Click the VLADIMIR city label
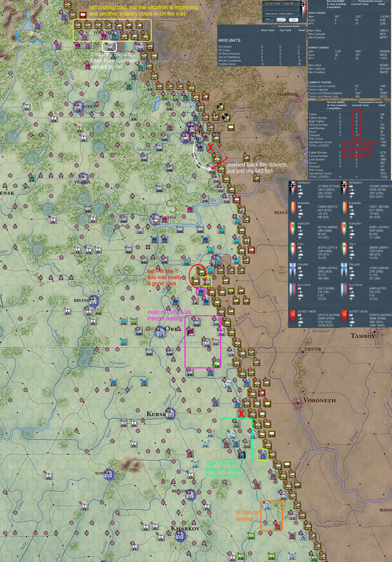Image resolution: width=392 pixels, height=562 pixels. 287,94
